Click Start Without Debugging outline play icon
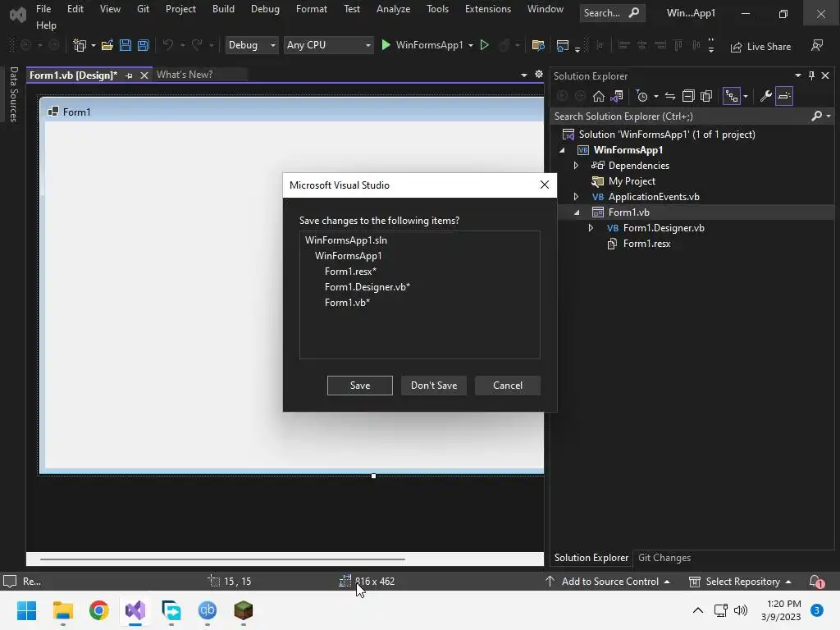840x630 pixels. click(x=484, y=45)
